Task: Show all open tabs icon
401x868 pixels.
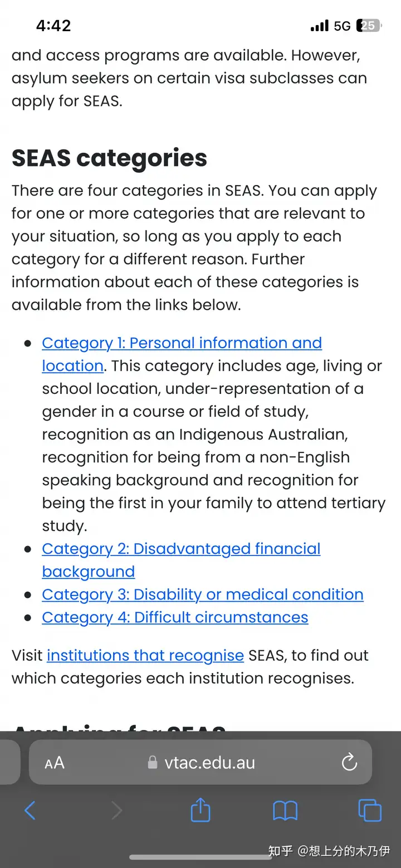Action: tap(370, 811)
